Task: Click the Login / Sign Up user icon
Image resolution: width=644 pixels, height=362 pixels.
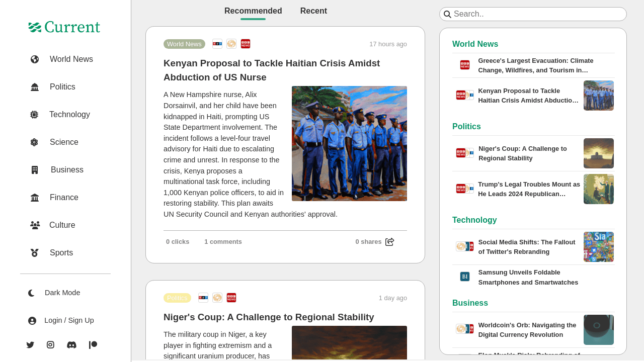Action: coord(32,321)
